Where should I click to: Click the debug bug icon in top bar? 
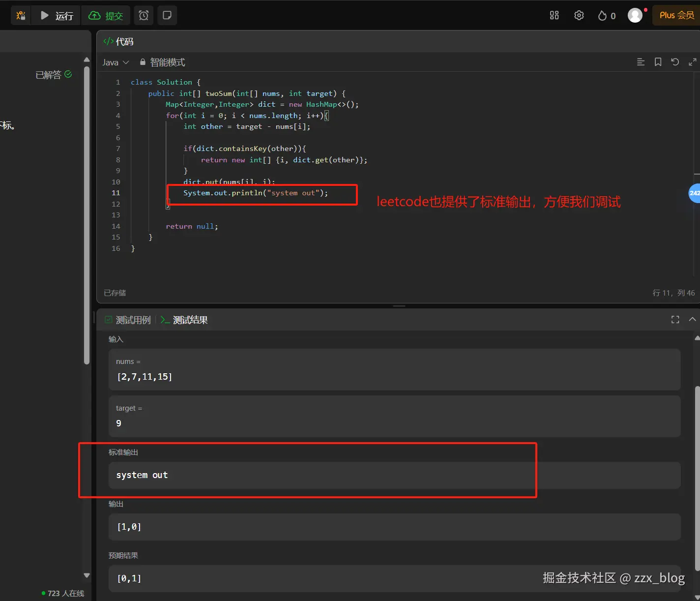pos(21,15)
